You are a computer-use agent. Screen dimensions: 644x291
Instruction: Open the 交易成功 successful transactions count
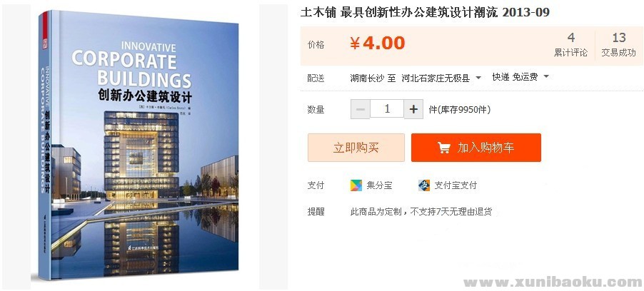click(618, 45)
